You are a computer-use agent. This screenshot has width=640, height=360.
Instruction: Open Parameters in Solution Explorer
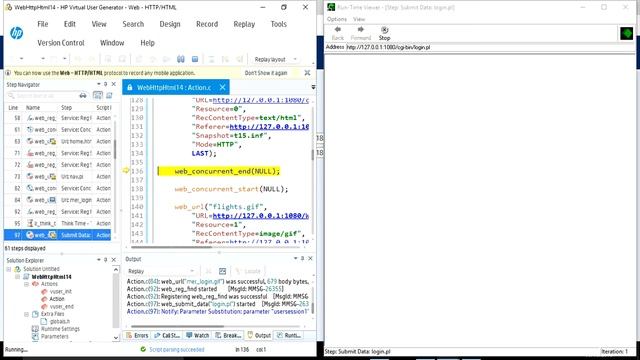[x=55, y=337]
